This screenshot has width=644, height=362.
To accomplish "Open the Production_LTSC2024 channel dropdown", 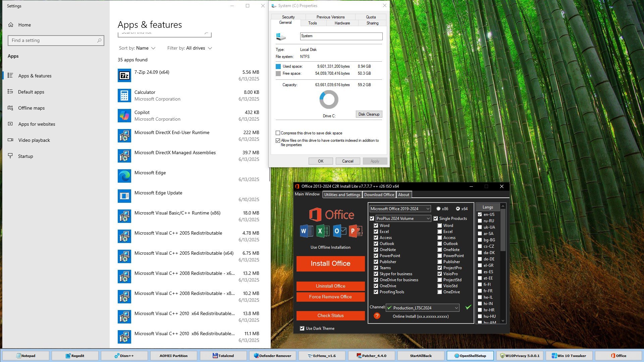I will point(423,308).
